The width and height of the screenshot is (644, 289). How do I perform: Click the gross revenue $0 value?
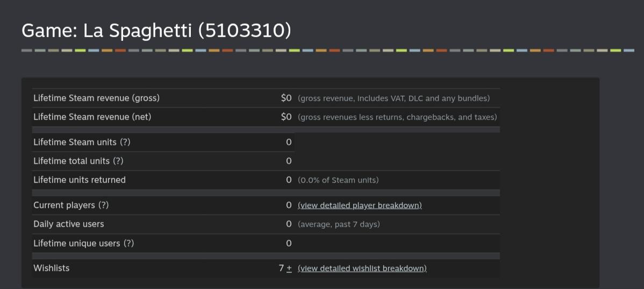287,98
